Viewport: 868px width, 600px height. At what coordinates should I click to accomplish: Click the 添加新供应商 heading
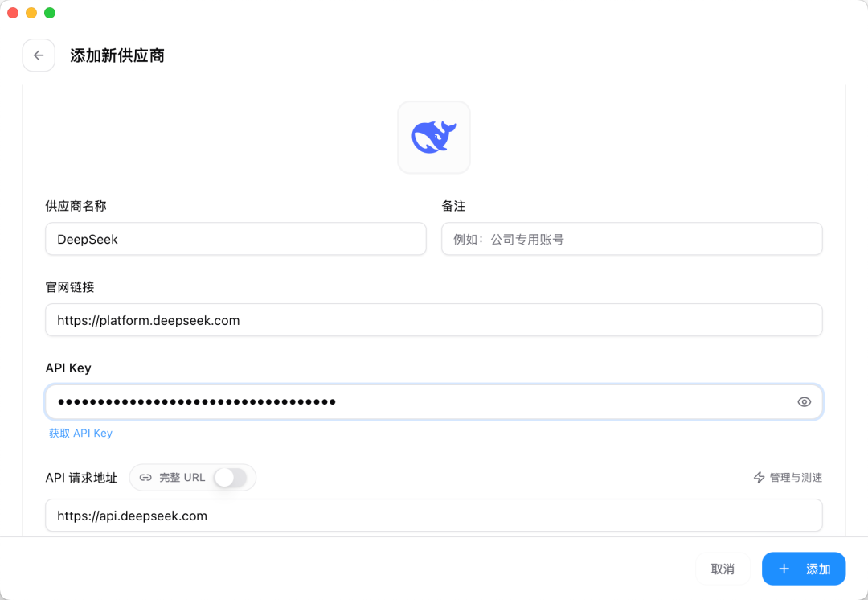(117, 55)
